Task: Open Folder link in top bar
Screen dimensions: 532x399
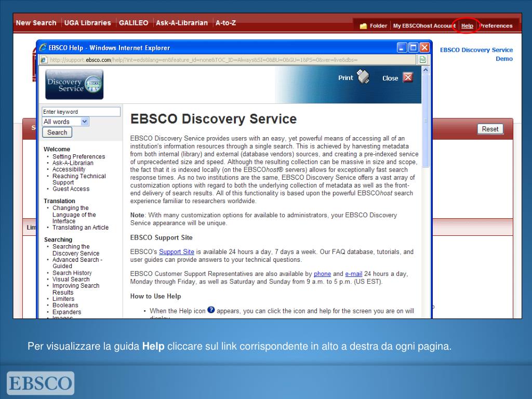Action: click(x=378, y=26)
